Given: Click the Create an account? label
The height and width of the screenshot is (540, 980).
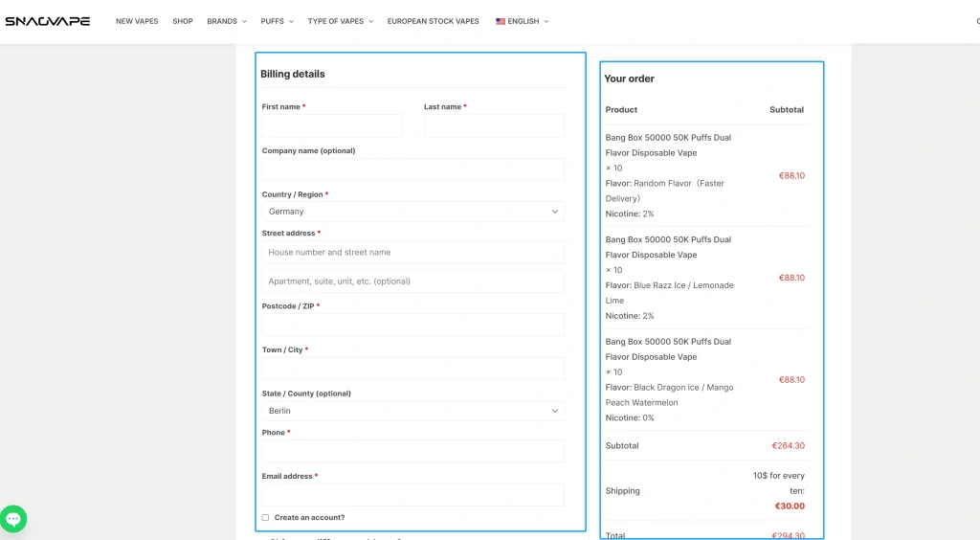Looking at the screenshot, I should (x=309, y=517).
